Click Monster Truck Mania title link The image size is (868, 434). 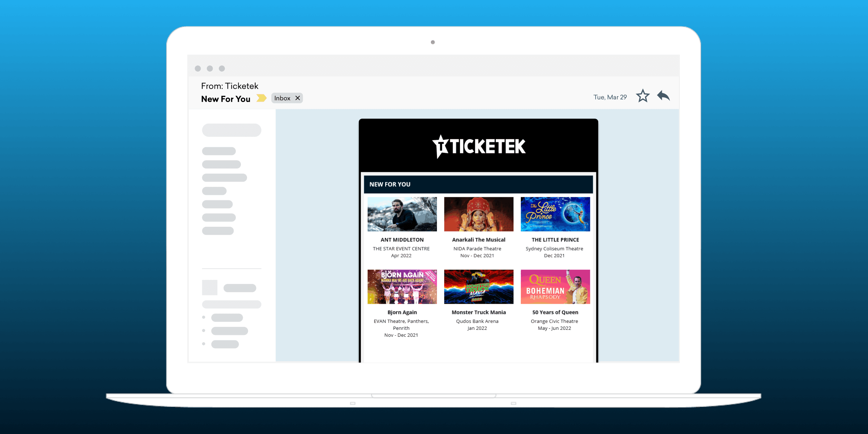click(x=478, y=312)
